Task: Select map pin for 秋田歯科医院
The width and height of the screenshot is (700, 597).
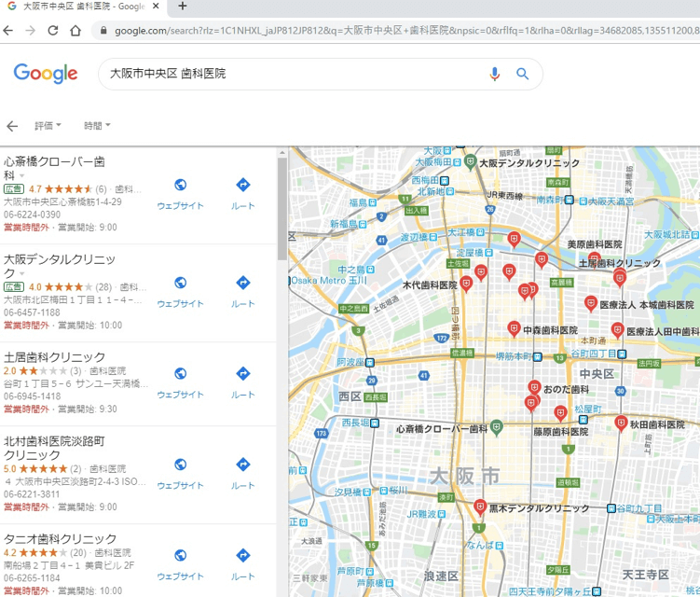Action: pyautogui.click(x=621, y=423)
